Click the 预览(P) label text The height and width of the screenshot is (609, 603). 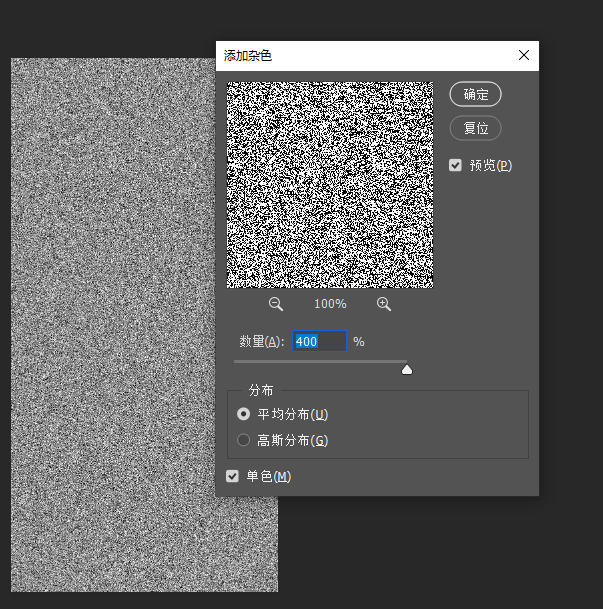coord(491,165)
